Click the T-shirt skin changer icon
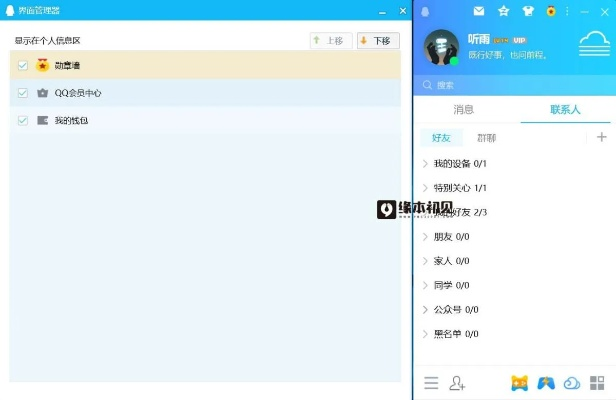This screenshot has height=400, width=616. pyautogui.click(x=527, y=11)
